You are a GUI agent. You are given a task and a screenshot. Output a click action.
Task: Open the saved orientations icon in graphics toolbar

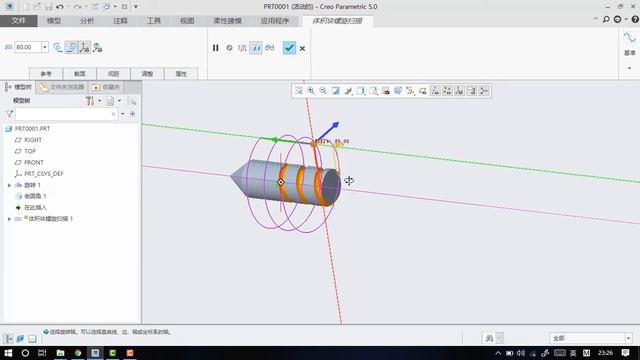(x=373, y=91)
